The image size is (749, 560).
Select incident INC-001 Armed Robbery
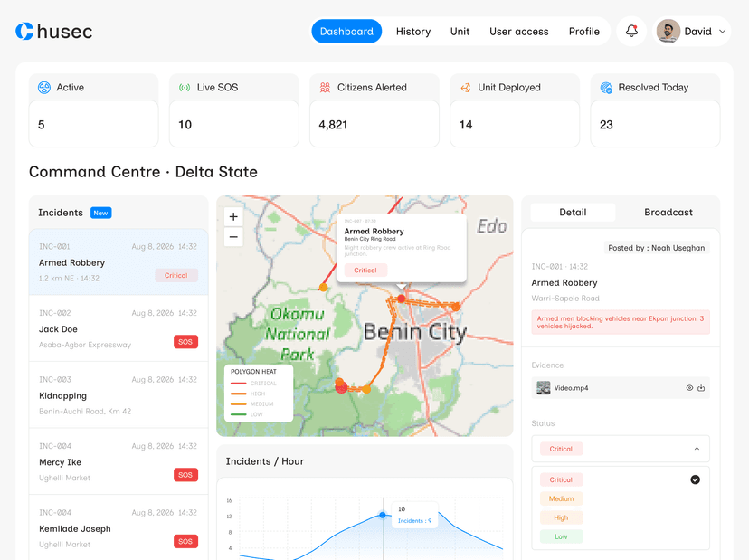click(119, 261)
